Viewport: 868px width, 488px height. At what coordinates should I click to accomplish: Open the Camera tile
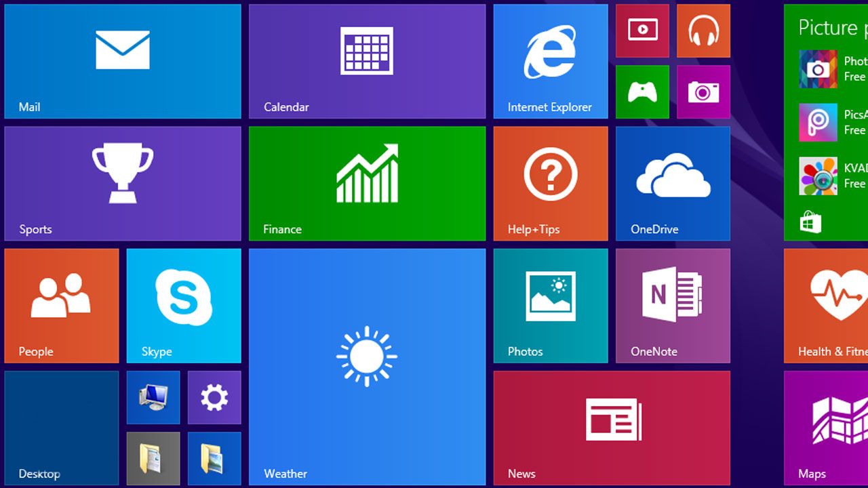pyautogui.click(x=703, y=92)
